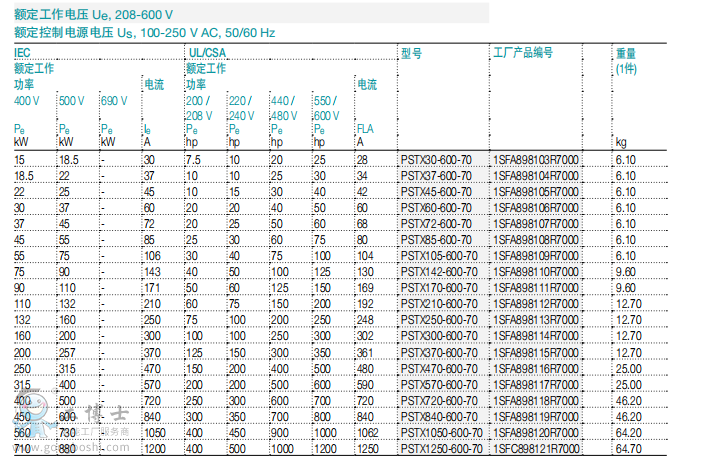
Task: Click product code 1SFA898103R7000
Action: click(x=535, y=160)
